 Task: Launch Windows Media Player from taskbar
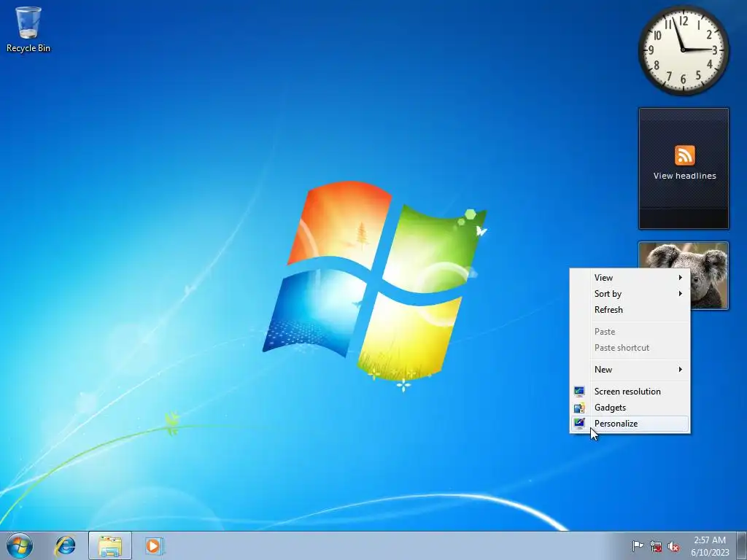[155, 545]
